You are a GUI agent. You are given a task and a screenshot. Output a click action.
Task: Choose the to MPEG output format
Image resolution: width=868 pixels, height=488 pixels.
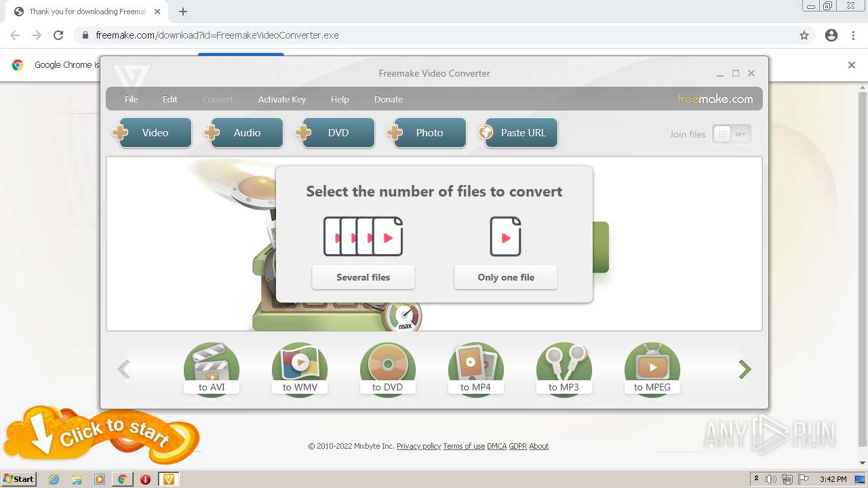click(652, 369)
